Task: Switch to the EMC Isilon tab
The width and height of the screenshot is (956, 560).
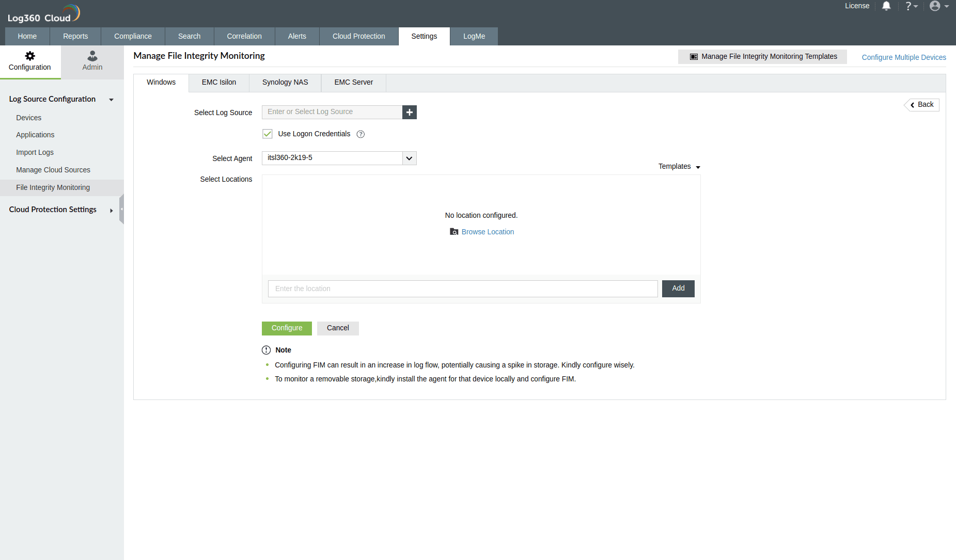Action: tap(219, 83)
